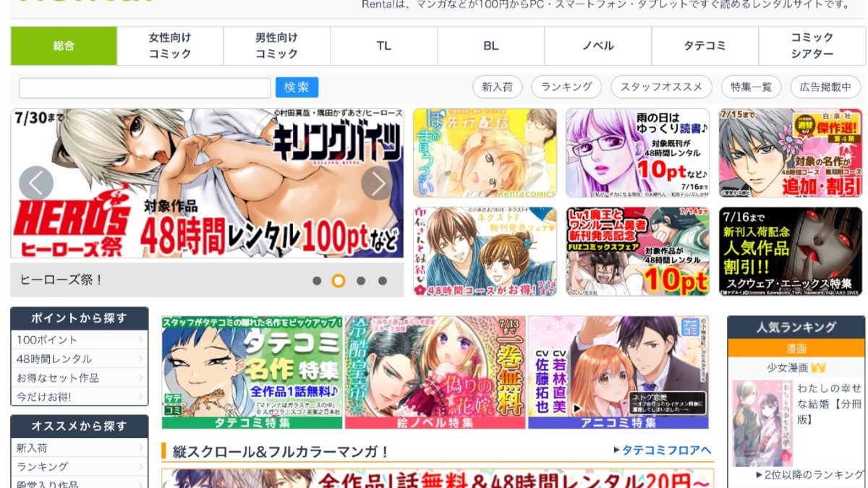This screenshot has width=868, height=488.
Task: Click the 検索 search button
Action: (x=297, y=87)
